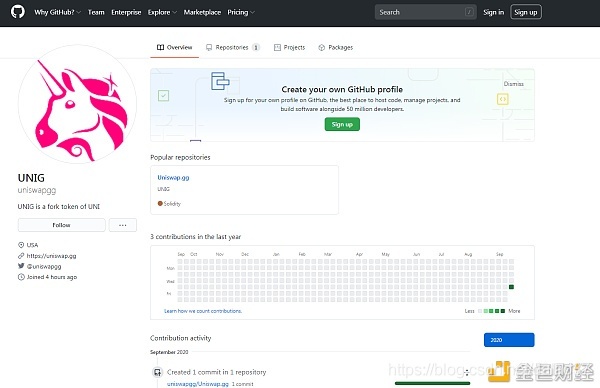Click the slash shortcut icon in search

click(x=469, y=12)
